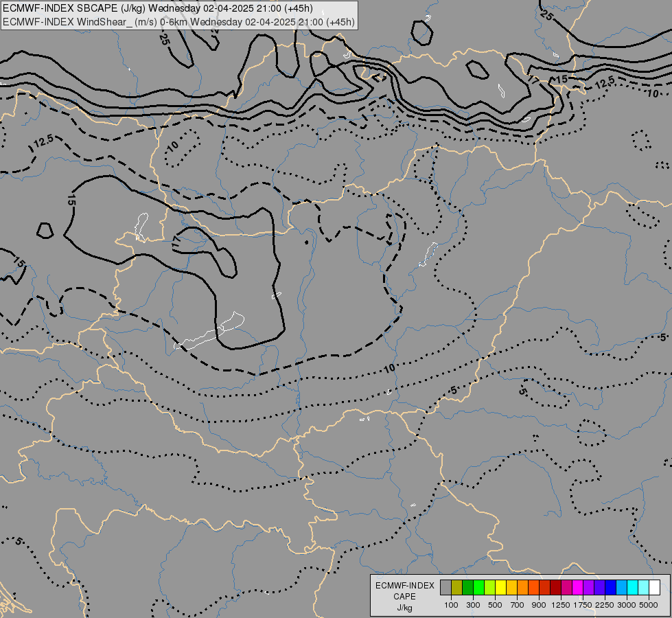Screen dimensions: 672x618
Task: Click the 10 label inside the small dotted loop
Action: point(173,146)
